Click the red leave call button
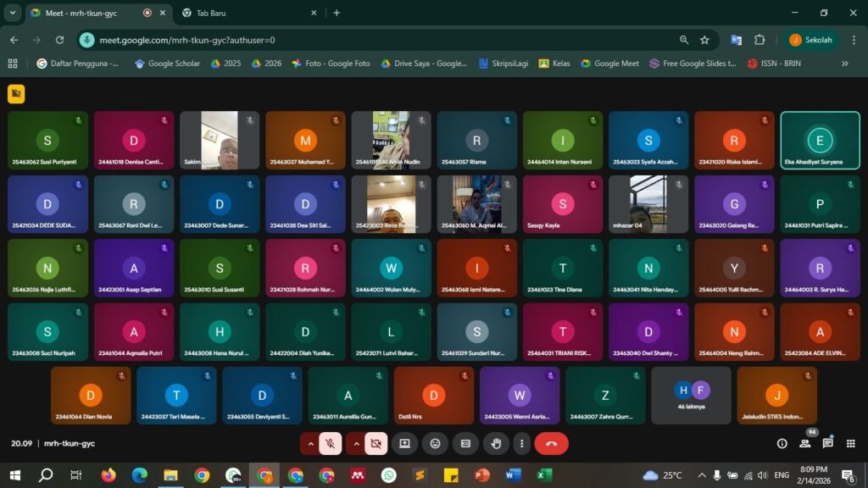This screenshot has height=488, width=868. [x=551, y=443]
